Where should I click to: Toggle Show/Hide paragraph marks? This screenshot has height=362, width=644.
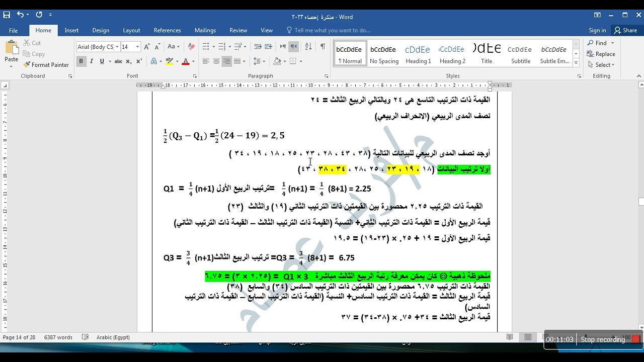pos(323,47)
